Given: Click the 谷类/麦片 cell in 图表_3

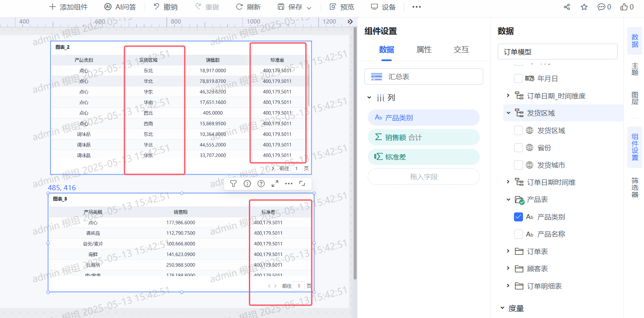Looking at the screenshot, I should pyautogui.click(x=93, y=244).
